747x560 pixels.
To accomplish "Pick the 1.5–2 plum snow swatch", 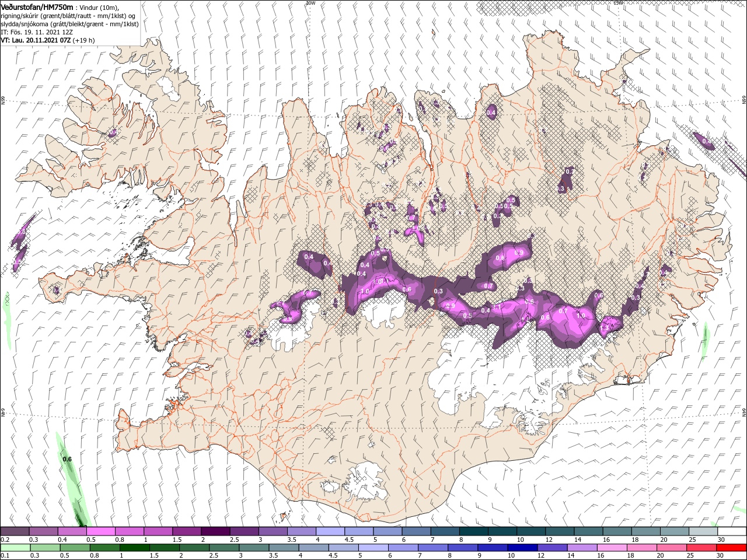I will [x=186, y=531].
